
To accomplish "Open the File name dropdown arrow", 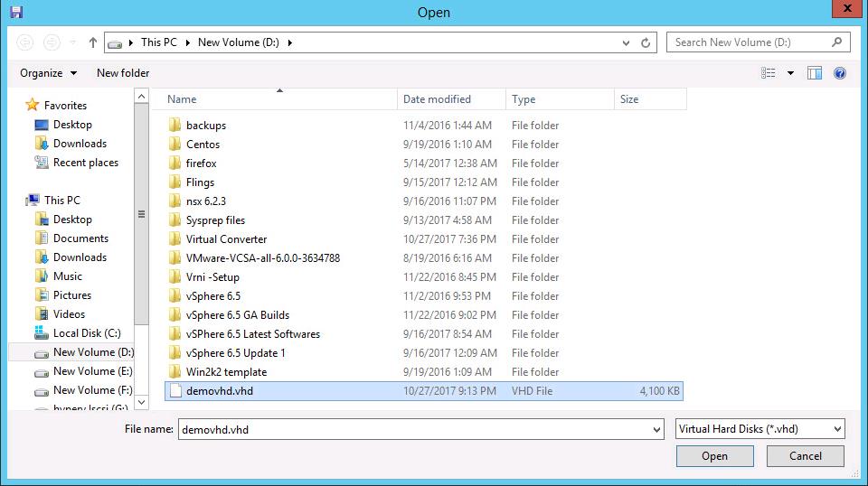I will (x=656, y=430).
